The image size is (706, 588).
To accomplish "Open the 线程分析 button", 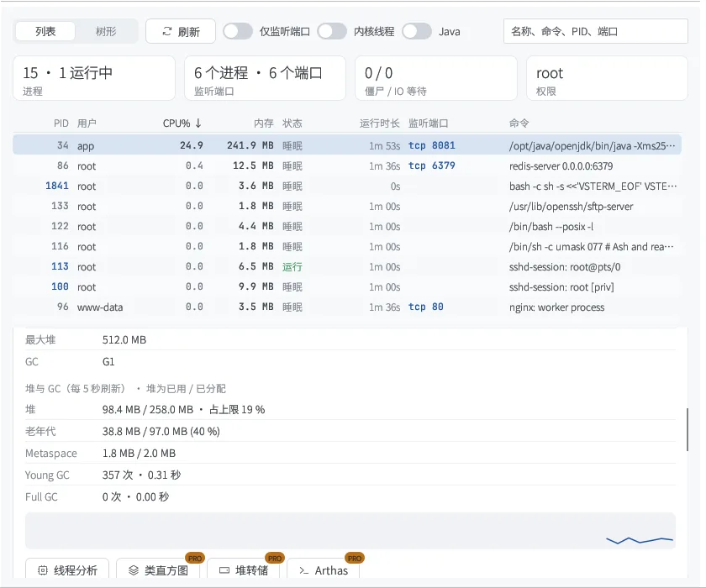I will [67, 570].
